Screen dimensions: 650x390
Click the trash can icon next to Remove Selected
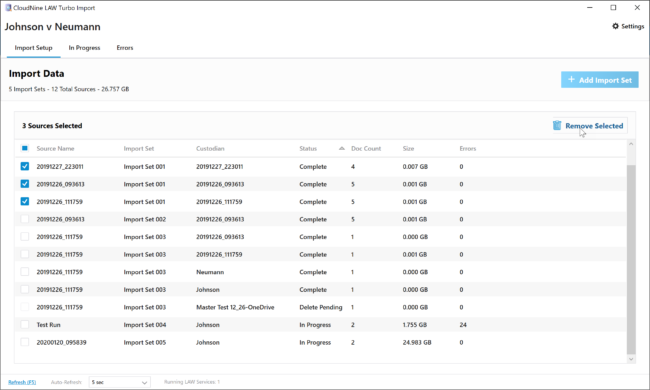pos(557,125)
